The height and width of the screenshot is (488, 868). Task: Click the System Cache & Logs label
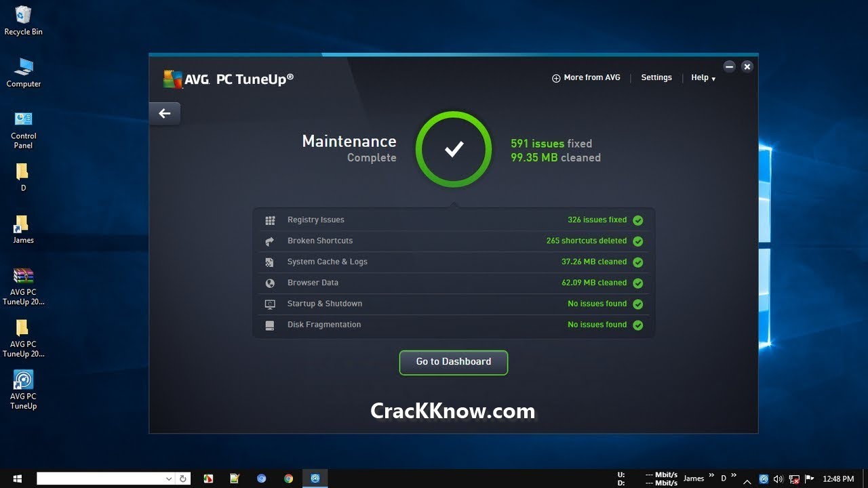click(328, 262)
